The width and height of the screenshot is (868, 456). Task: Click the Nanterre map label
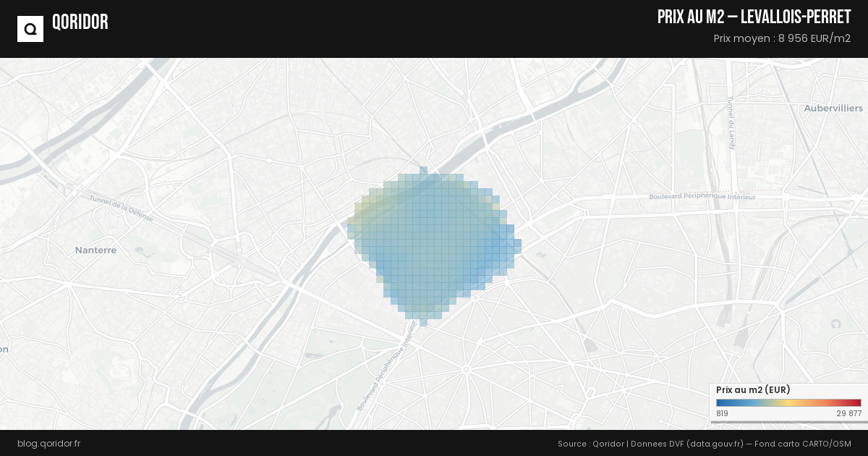[x=95, y=250]
